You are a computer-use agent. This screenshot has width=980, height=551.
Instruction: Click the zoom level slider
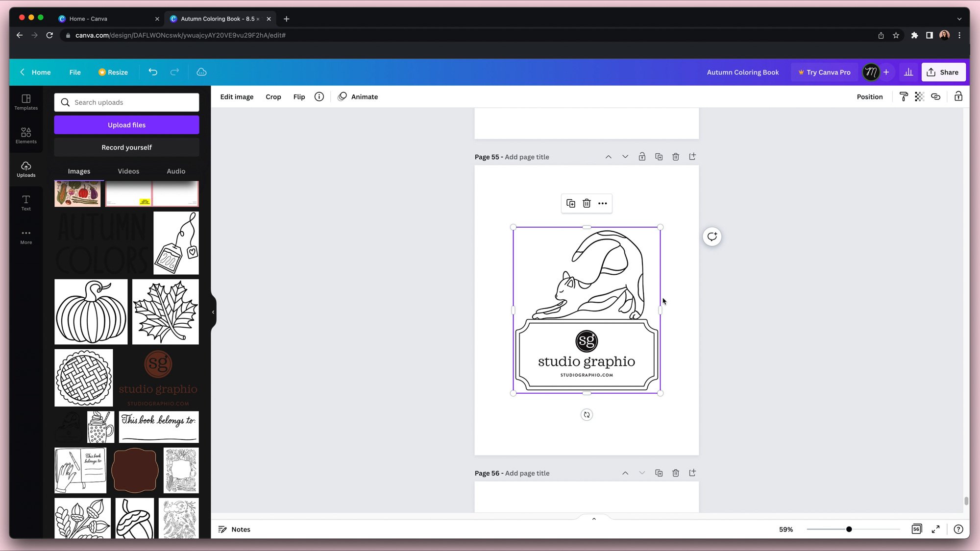point(849,529)
